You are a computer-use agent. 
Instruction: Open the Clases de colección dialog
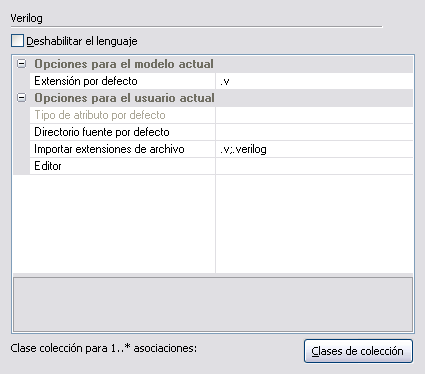point(358,351)
